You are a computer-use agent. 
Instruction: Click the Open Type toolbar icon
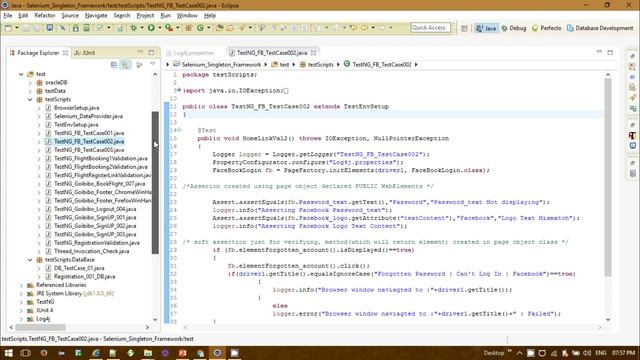[220, 28]
